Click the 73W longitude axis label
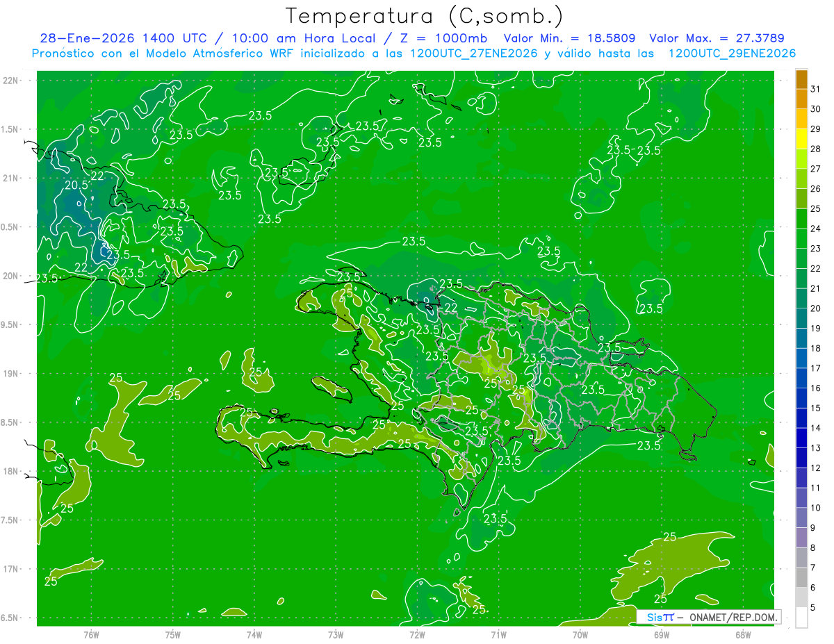 point(336,635)
